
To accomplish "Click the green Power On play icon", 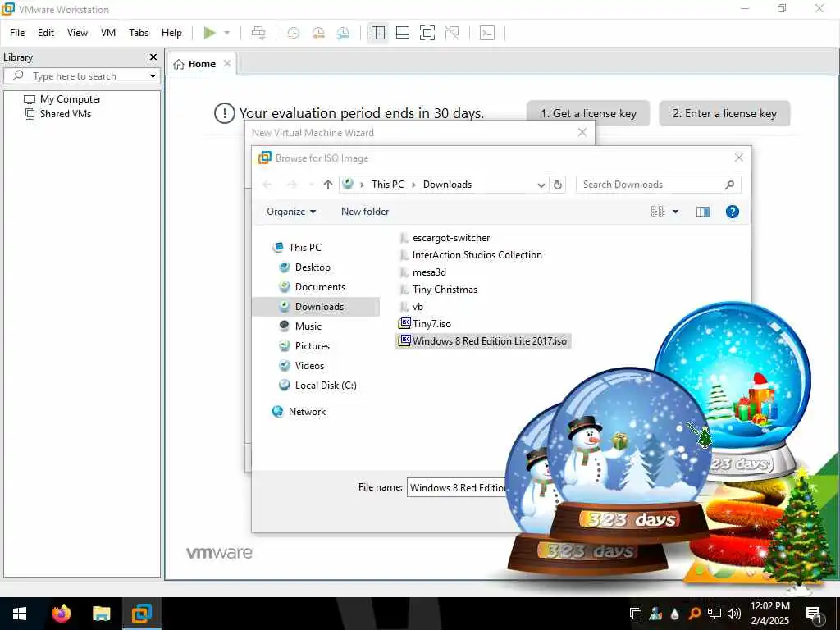I will click(209, 33).
